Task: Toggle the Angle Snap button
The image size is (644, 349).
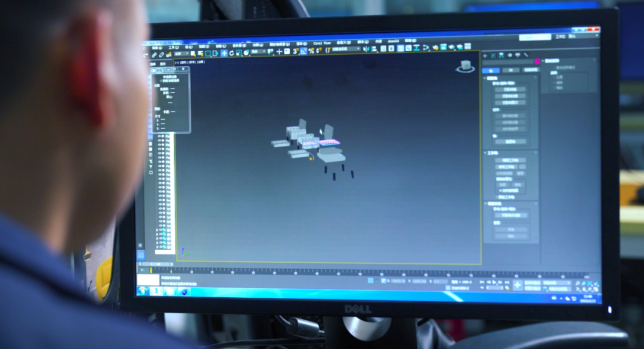Action: pos(304,51)
